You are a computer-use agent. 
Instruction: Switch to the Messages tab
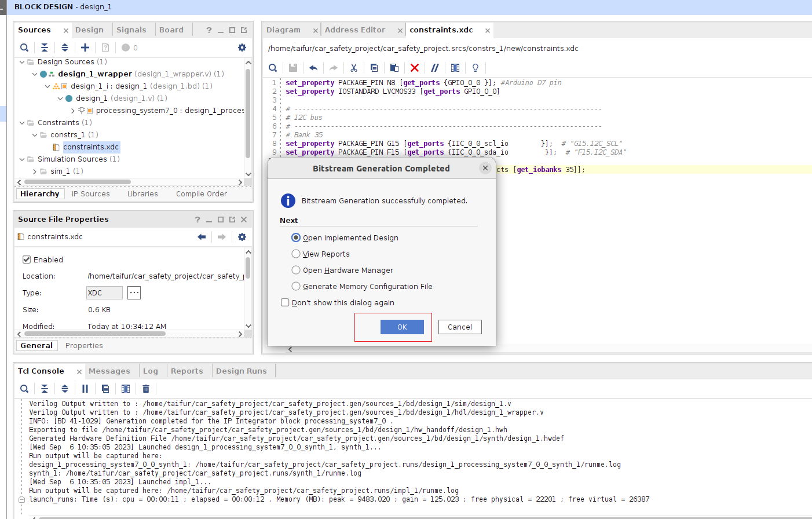(x=109, y=371)
